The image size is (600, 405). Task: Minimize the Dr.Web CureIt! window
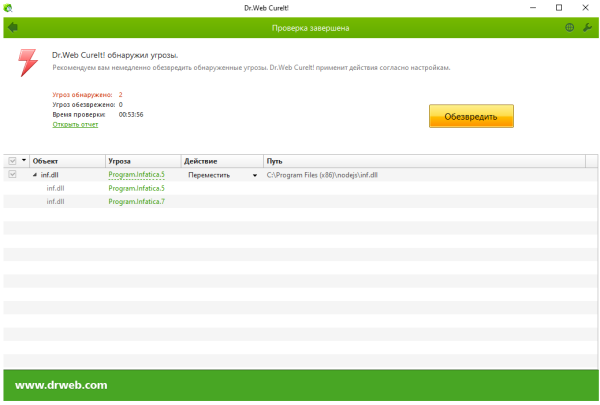(x=533, y=8)
